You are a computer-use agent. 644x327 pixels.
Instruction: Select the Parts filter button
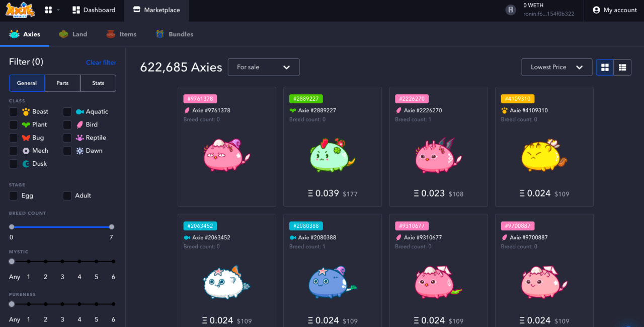[62, 83]
